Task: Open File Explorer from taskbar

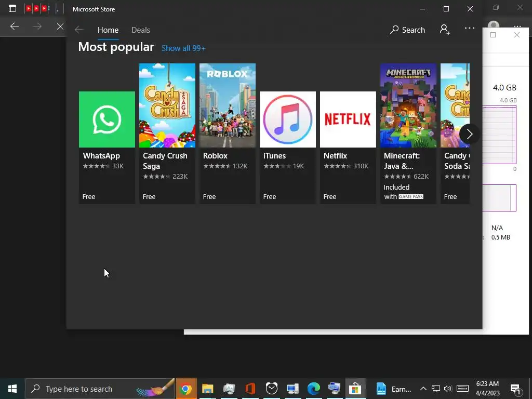Action: 207,389
